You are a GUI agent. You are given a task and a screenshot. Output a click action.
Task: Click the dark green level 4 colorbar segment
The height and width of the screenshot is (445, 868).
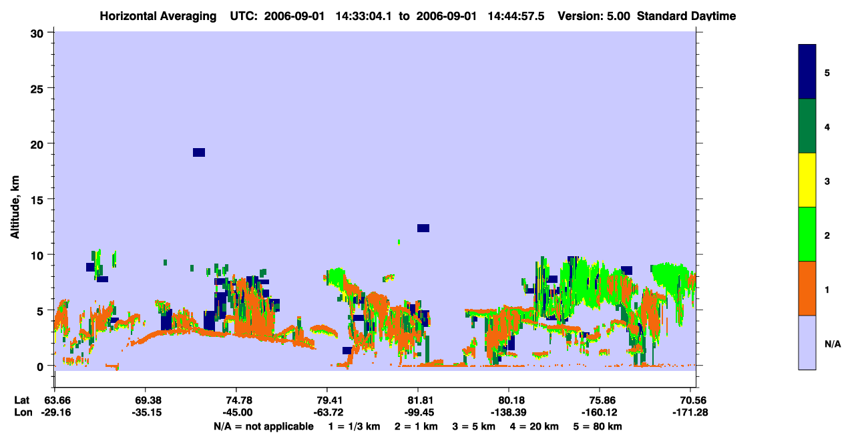point(807,126)
